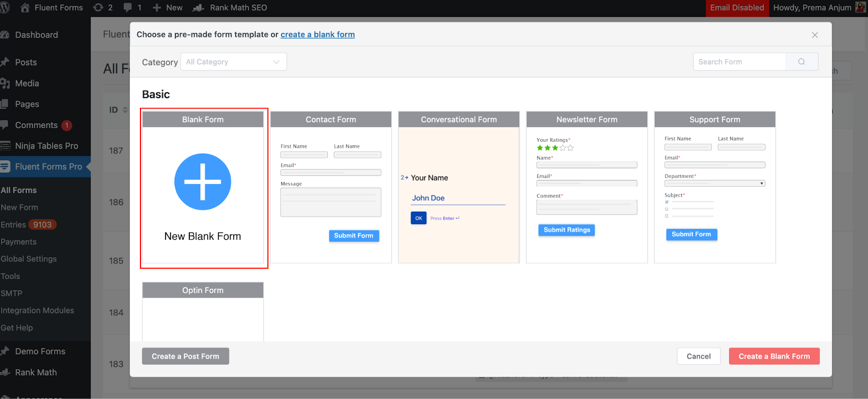Click the Rank Math sidebar icon
The height and width of the screenshot is (399, 868).
[x=5, y=372]
